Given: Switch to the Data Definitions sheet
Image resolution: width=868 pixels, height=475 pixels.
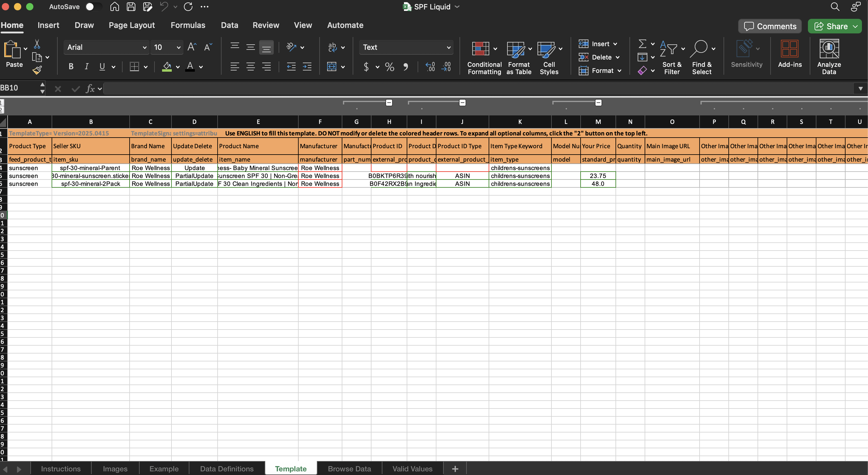Looking at the screenshot, I should coord(226,469).
